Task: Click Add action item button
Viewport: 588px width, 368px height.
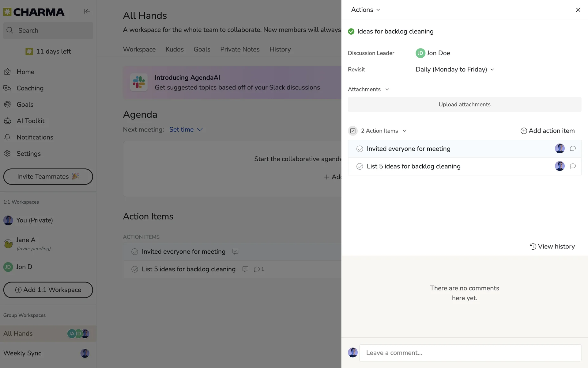Action: point(548,131)
